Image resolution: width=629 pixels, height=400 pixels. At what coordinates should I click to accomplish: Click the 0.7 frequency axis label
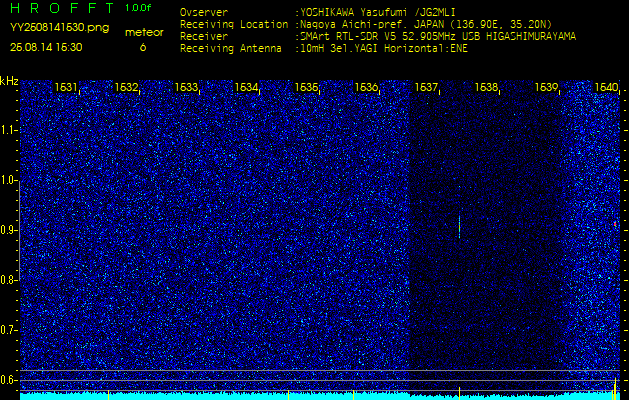point(7,330)
